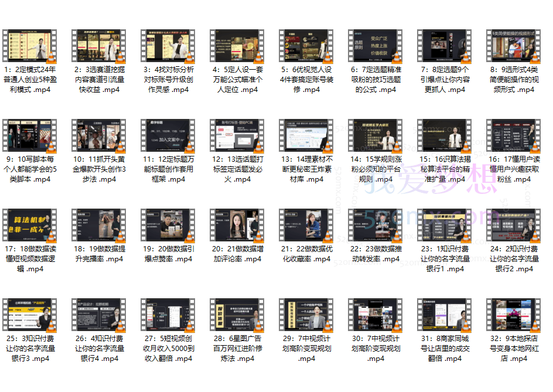Select file 7 '8定选题9个引爆点' icon
Viewport: 553px width, 392px height.
(445, 46)
